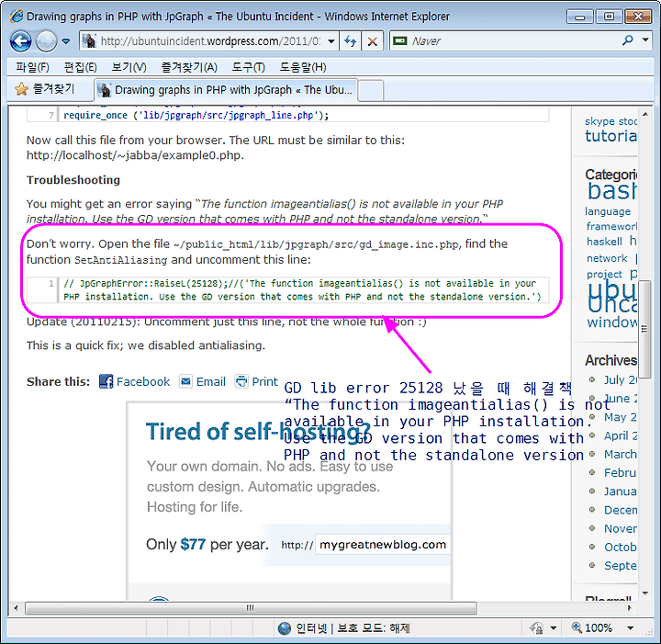Open the skype tag link
661x644 pixels.
(599, 121)
